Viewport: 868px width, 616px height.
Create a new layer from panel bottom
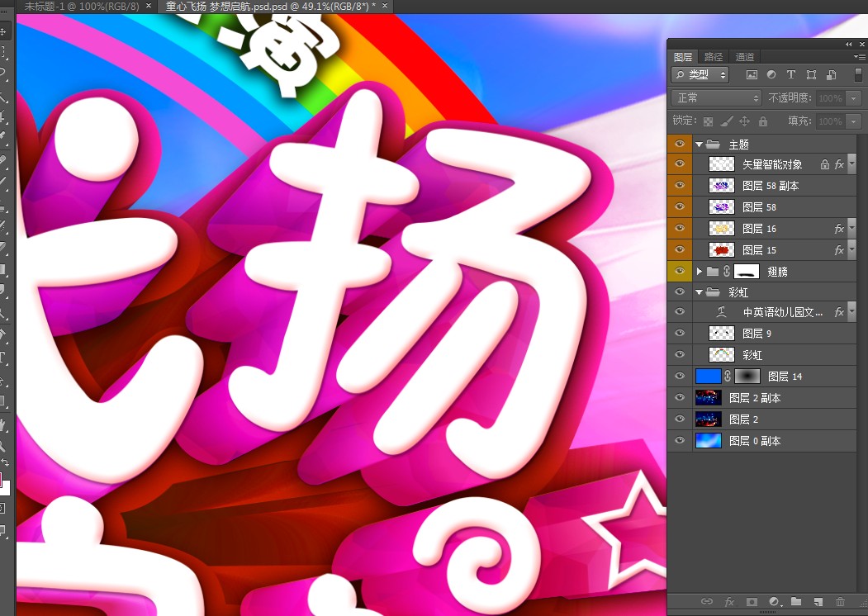(818, 602)
